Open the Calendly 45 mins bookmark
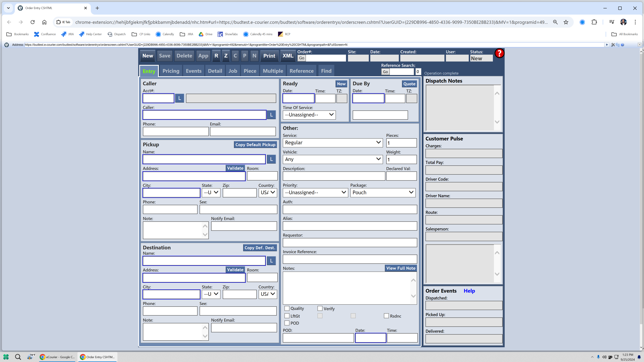This screenshot has width=644, height=362. tap(258, 34)
